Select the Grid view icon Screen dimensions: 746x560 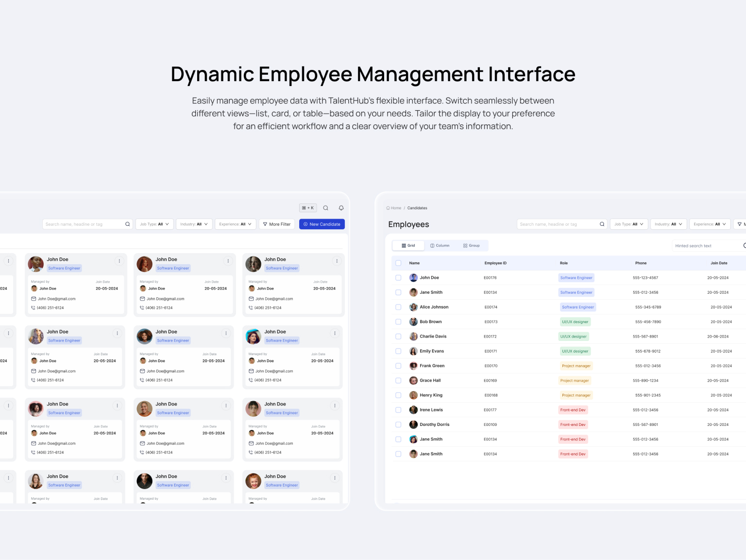coord(404,245)
